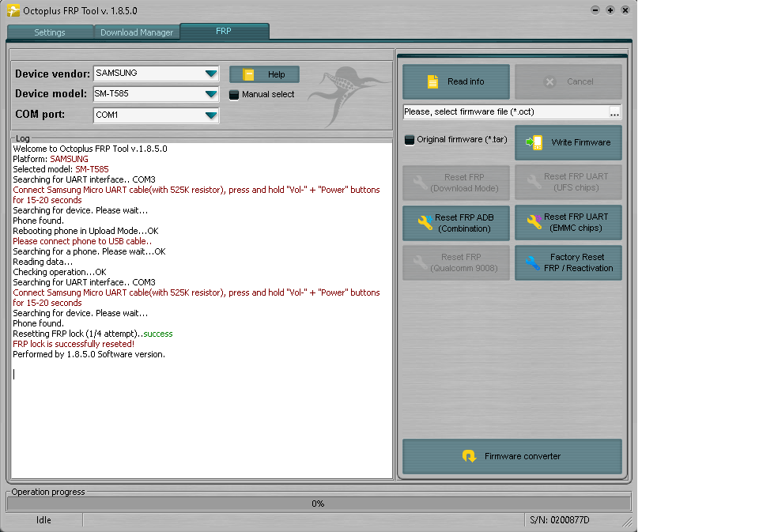Click the Cancel X icon

[550, 81]
